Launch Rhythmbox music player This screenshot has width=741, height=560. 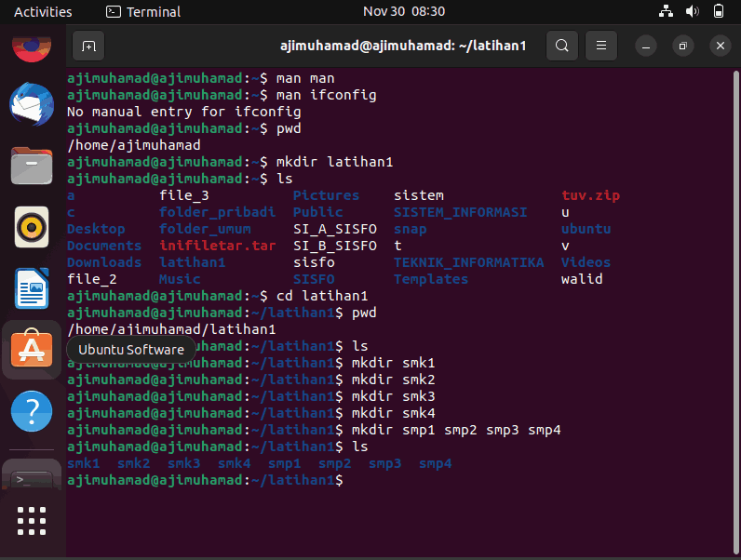(32, 227)
